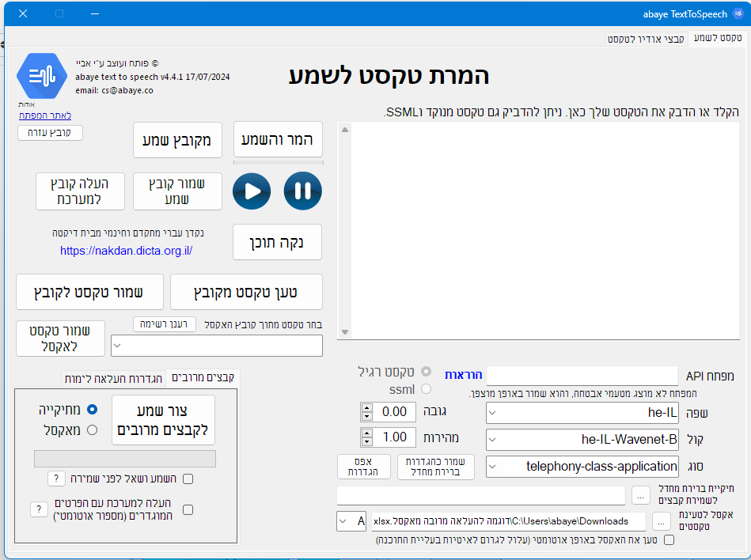This screenshot has height=560, width=751.
Task: Click the blue play button
Action: tap(252, 191)
